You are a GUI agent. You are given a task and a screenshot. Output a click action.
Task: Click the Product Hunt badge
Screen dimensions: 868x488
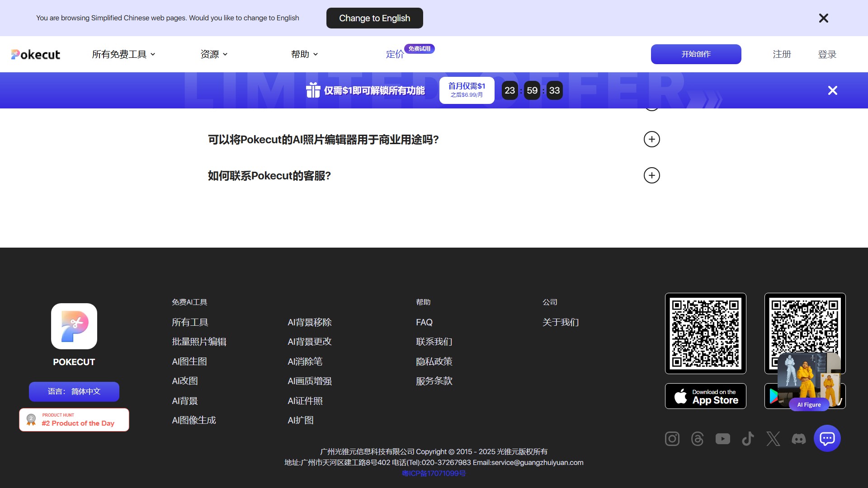coord(74,420)
